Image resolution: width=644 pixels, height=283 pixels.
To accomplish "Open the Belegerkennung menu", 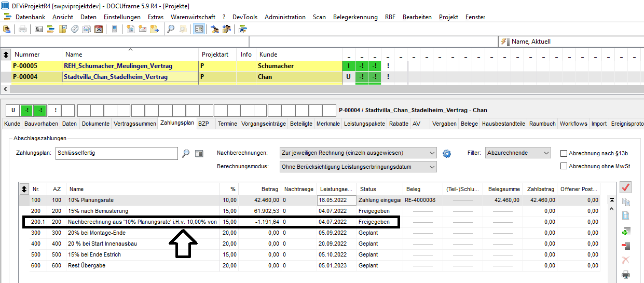I will 355,17.
